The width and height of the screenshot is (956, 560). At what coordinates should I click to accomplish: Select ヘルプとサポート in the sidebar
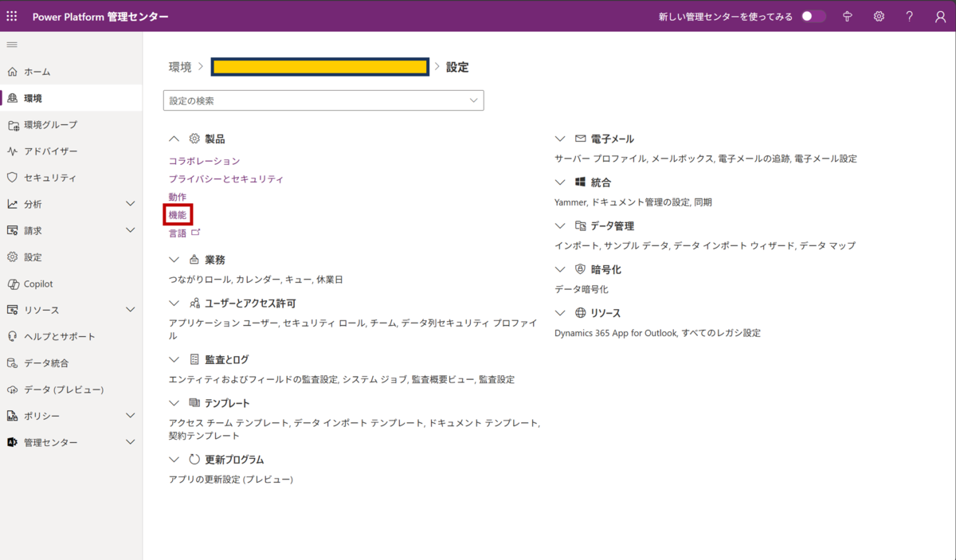[x=60, y=336]
